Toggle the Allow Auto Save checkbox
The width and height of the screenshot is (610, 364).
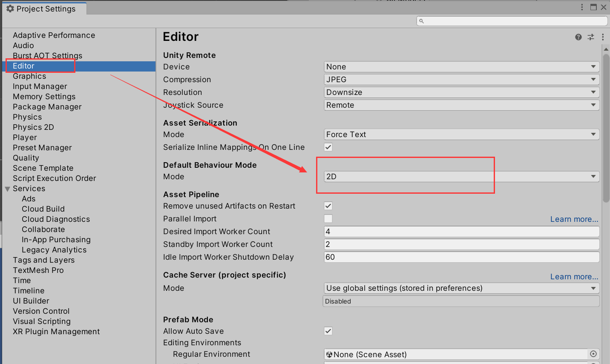328,331
